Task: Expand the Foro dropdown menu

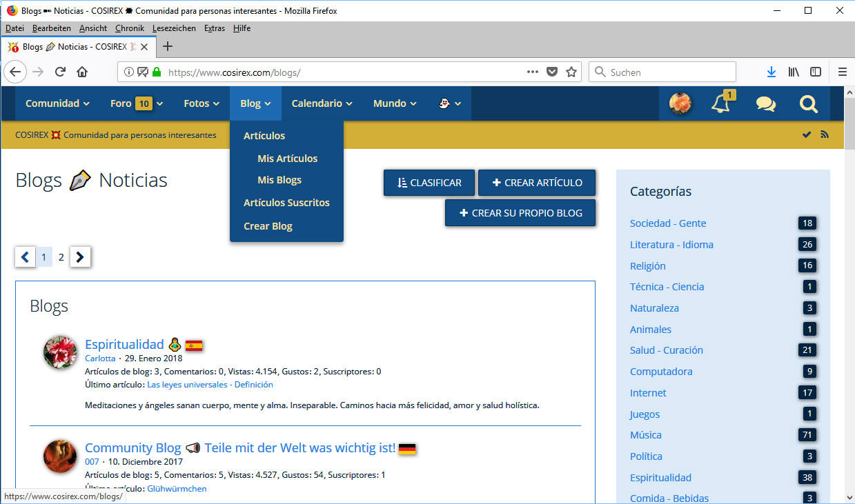Action: [x=137, y=103]
